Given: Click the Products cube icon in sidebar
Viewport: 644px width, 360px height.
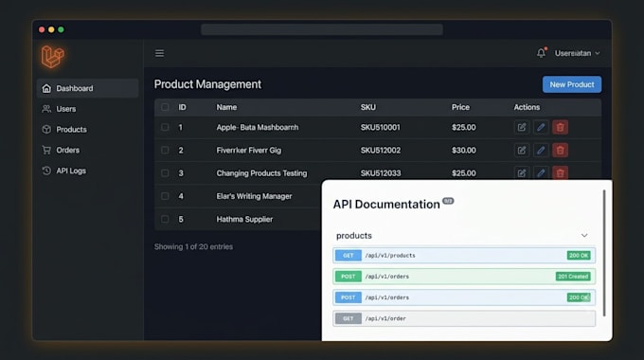Looking at the screenshot, I should click(46, 130).
